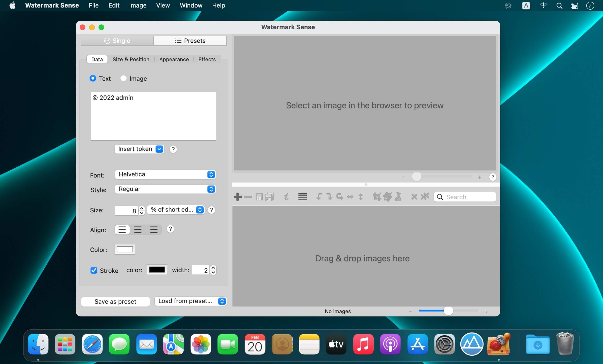This screenshot has height=364, width=603.
Task: Open the Load from preset dropdown
Action: (x=190, y=301)
